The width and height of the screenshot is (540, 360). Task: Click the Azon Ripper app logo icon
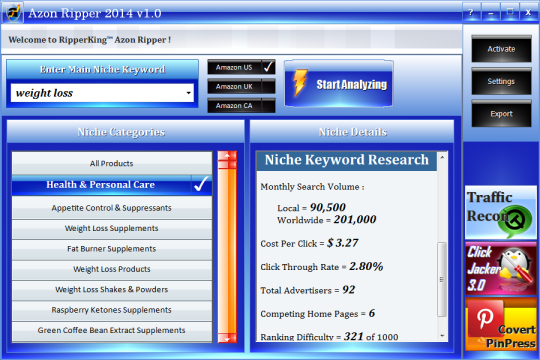click(13, 13)
